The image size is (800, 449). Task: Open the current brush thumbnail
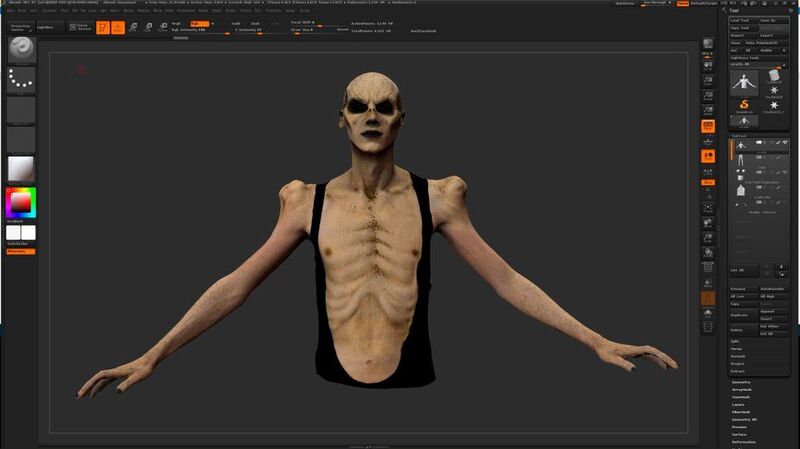click(x=21, y=49)
